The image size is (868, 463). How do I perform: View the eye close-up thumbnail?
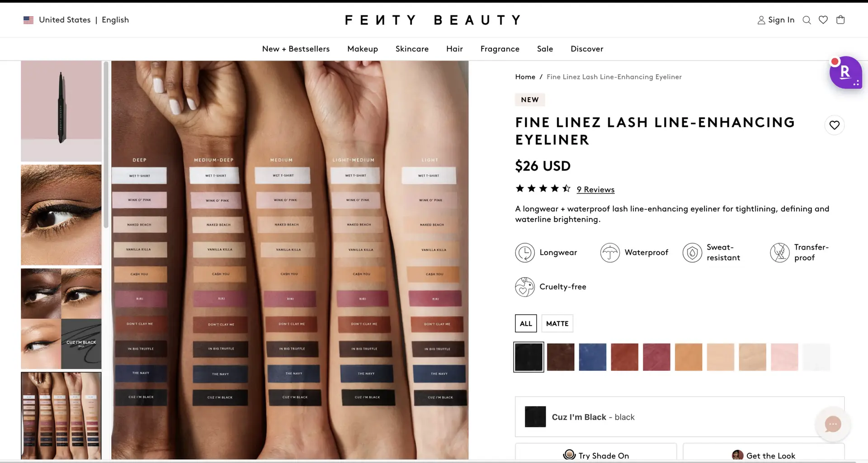(61, 215)
